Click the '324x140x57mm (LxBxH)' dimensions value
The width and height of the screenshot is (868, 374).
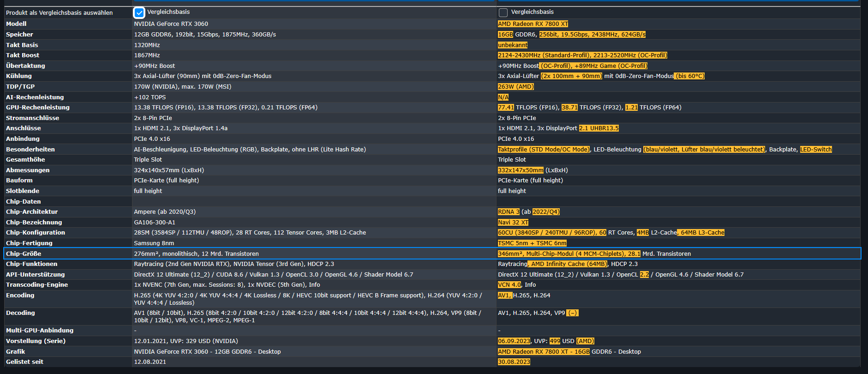tap(169, 170)
